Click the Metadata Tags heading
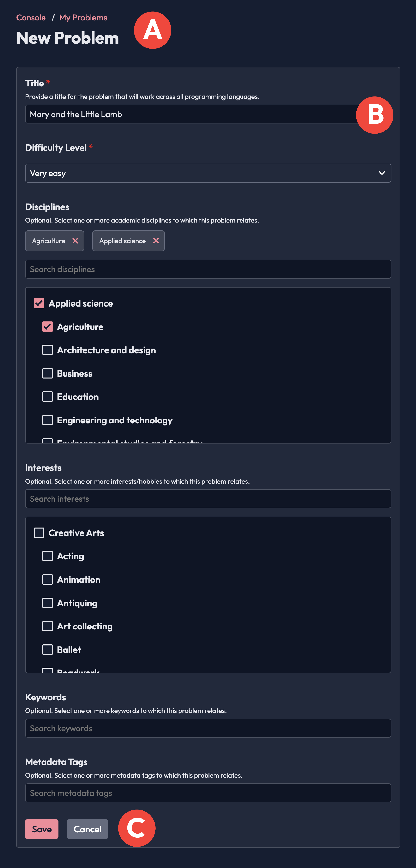Image resolution: width=416 pixels, height=868 pixels. tap(56, 762)
